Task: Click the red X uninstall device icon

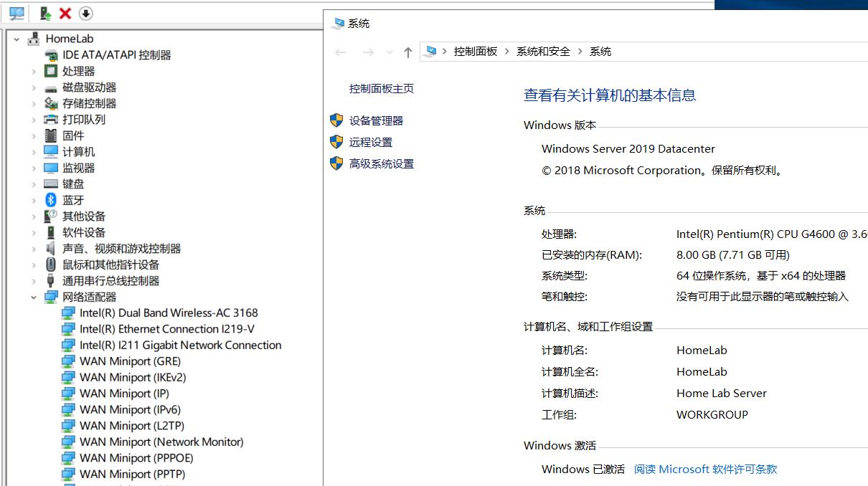Action: tap(65, 14)
